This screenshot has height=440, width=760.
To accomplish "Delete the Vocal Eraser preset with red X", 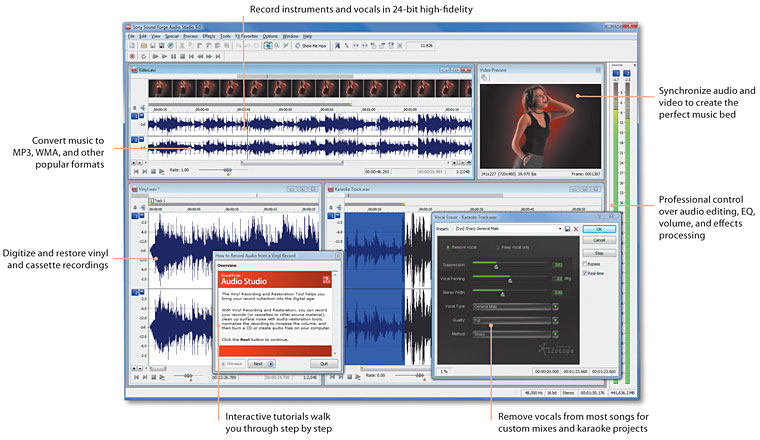I will point(576,229).
